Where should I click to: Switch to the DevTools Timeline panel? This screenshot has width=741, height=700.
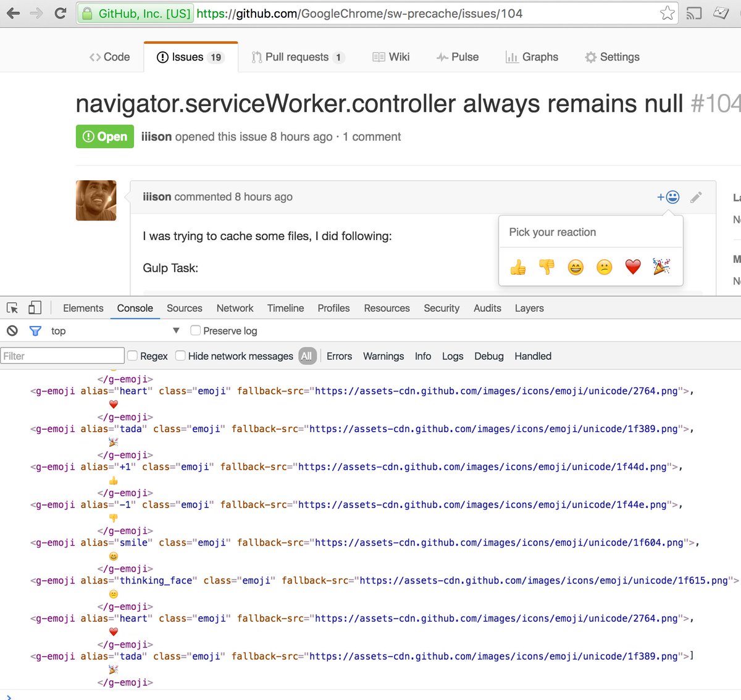285,308
